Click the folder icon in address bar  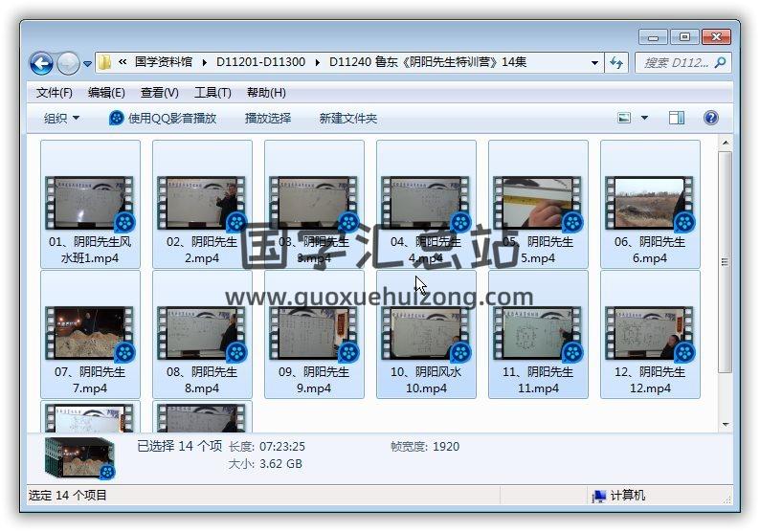tap(104, 62)
